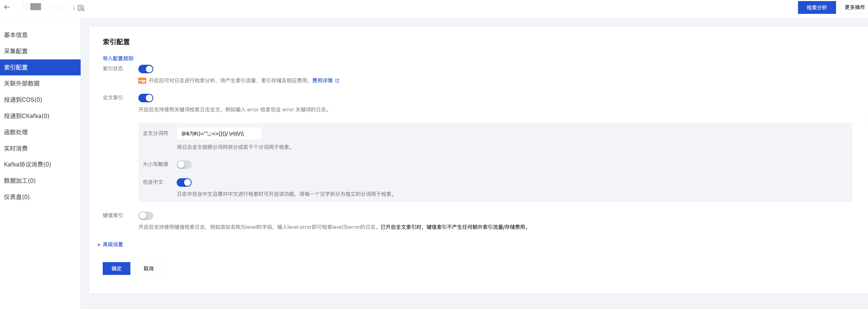Click the 键值索引 label text
Viewport: 868px width, 309px height.
113,215
